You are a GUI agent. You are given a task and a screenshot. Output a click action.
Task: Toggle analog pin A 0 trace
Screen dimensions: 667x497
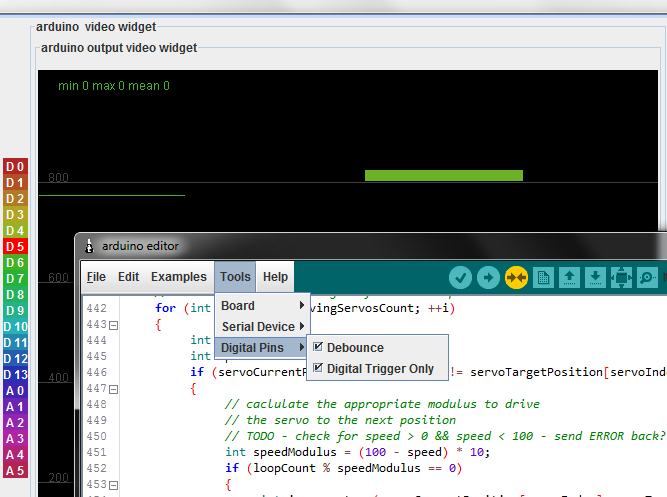coord(15,391)
